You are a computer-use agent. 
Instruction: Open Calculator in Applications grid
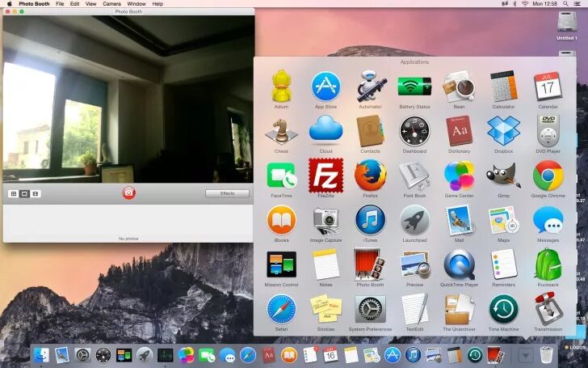[503, 87]
